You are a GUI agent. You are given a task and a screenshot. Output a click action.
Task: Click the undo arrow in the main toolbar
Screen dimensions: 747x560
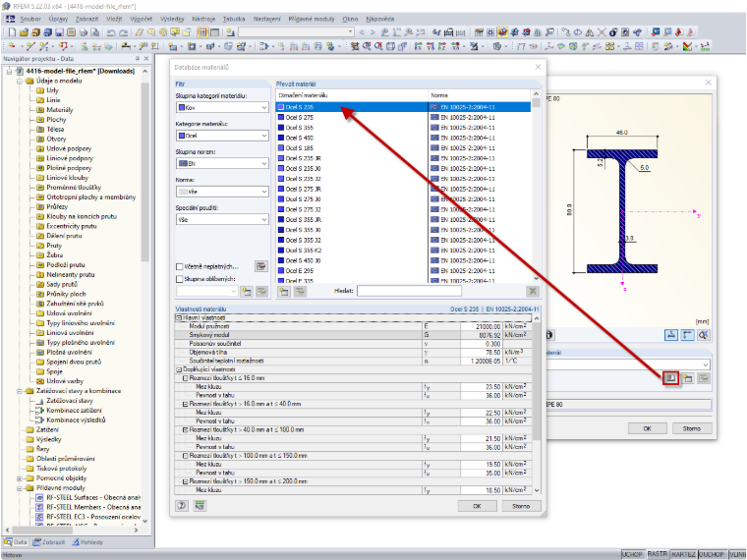[x=111, y=32]
